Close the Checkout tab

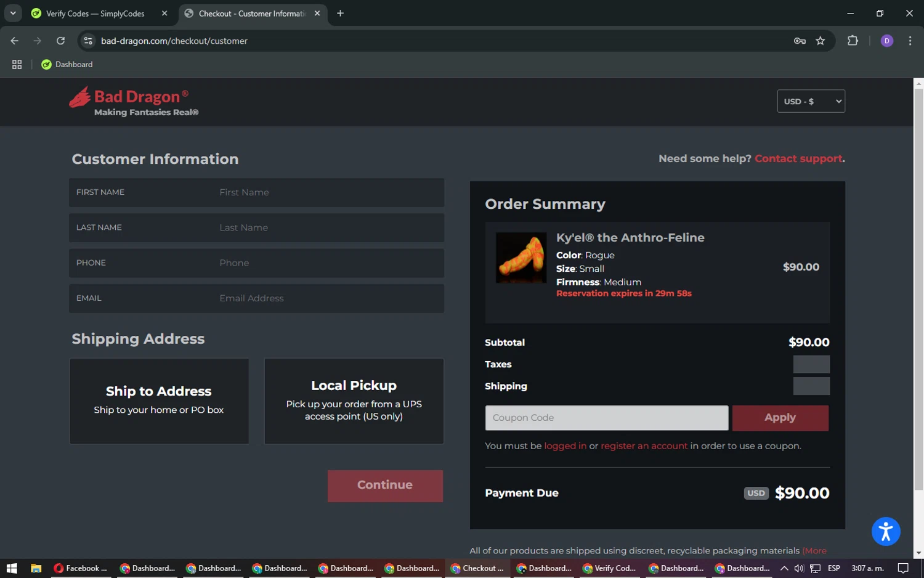317,14
